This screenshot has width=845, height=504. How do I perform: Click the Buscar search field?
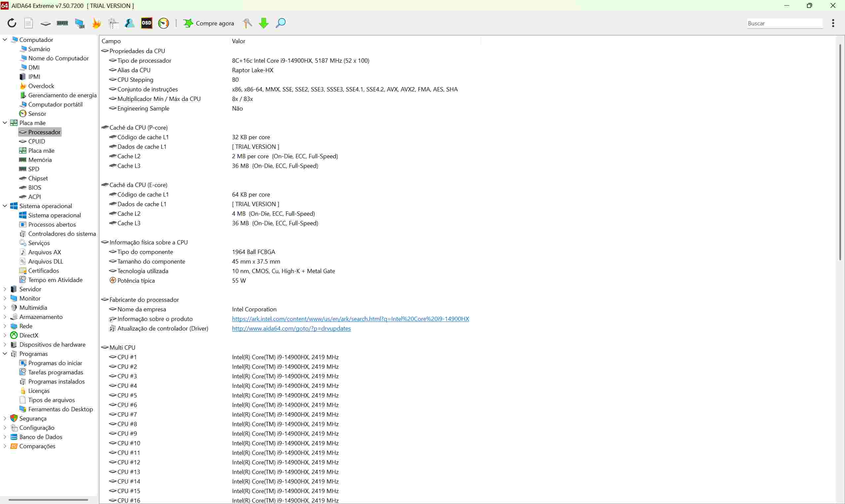[x=785, y=23]
